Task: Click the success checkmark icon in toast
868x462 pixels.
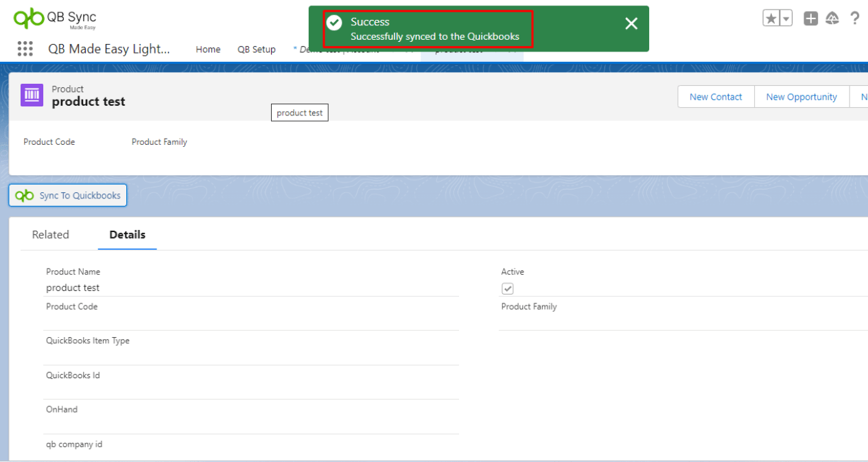Action: pyautogui.click(x=334, y=23)
